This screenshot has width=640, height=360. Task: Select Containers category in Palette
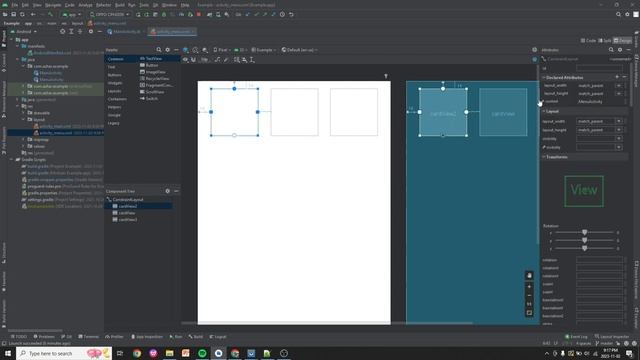click(x=117, y=99)
